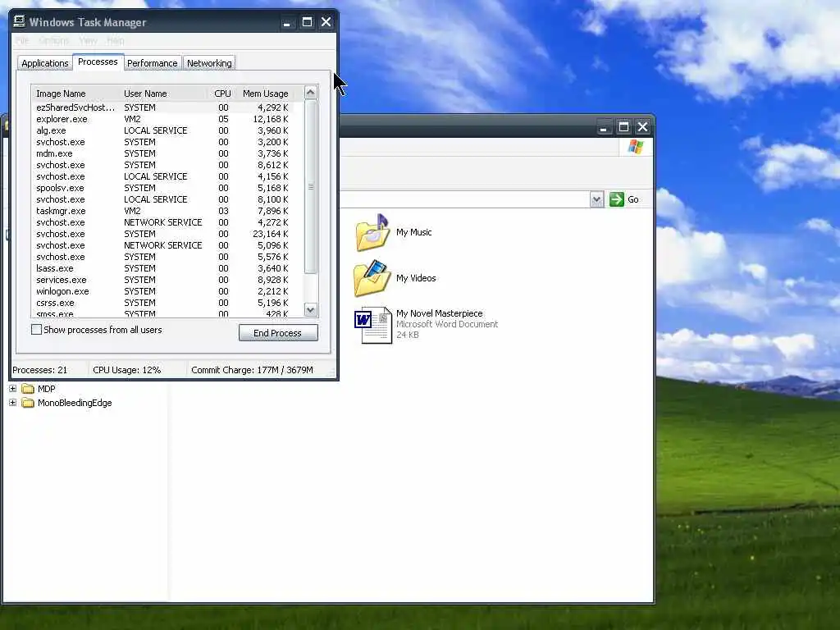
Task: Open the My Videos folder icon
Action: click(372, 278)
